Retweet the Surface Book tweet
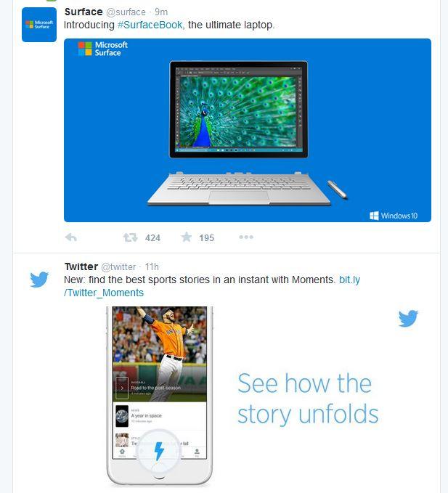 pos(130,237)
